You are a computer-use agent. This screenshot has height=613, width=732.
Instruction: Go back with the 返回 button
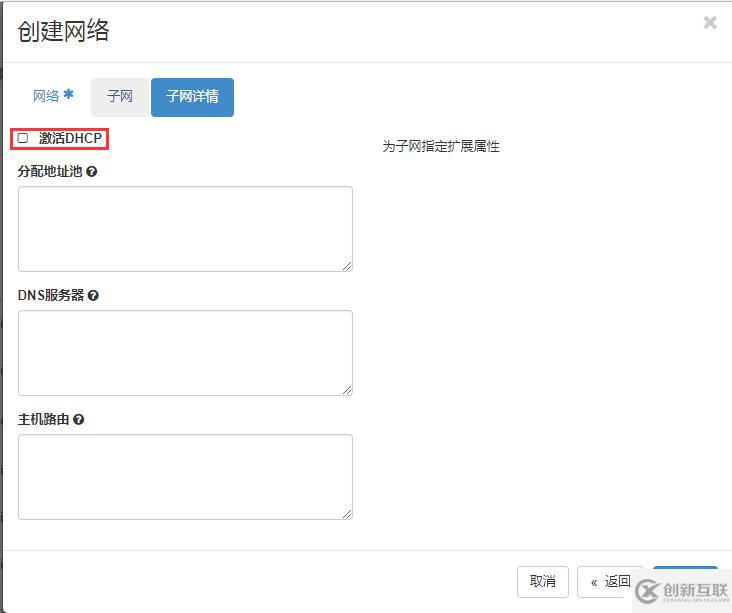click(610, 581)
